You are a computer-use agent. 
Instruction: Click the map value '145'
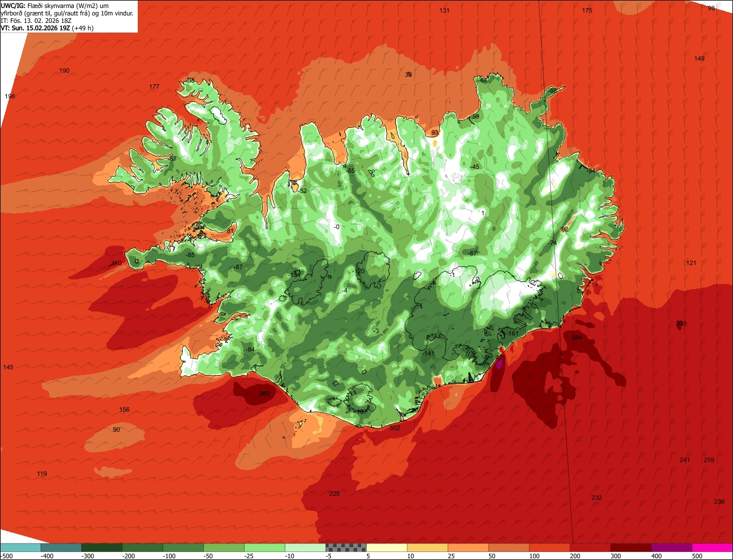[x=8, y=367]
